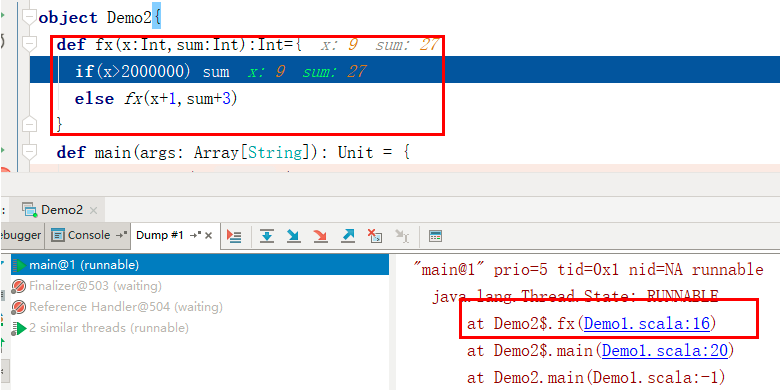This screenshot has height=390, width=781.
Task: Click the def fx(x:Int,sum:Int) declaration line
Action: (179, 45)
